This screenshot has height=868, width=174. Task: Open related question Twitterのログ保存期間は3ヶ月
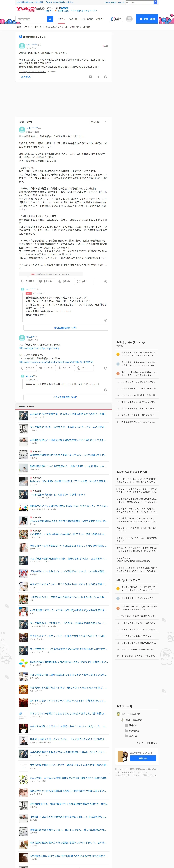coord(69,662)
